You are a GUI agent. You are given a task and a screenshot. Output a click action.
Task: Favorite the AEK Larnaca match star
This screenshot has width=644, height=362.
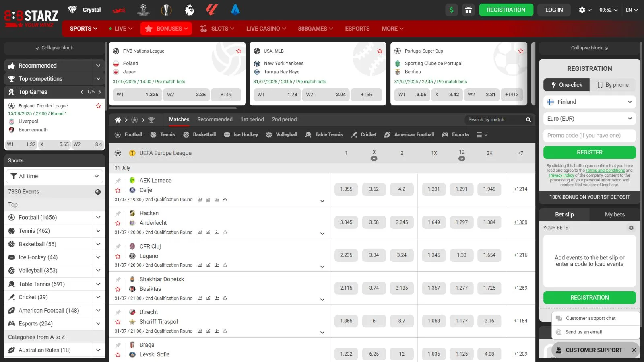point(118,190)
